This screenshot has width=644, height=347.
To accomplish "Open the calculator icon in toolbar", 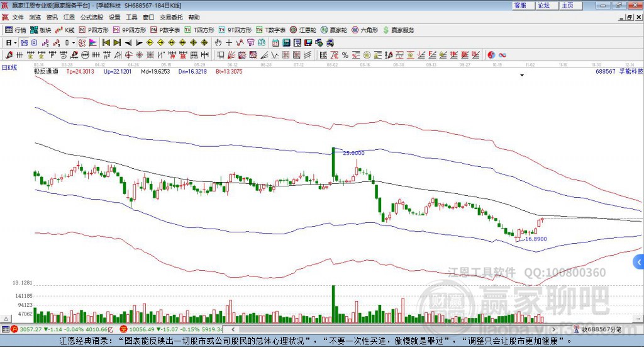I will (x=287, y=43).
